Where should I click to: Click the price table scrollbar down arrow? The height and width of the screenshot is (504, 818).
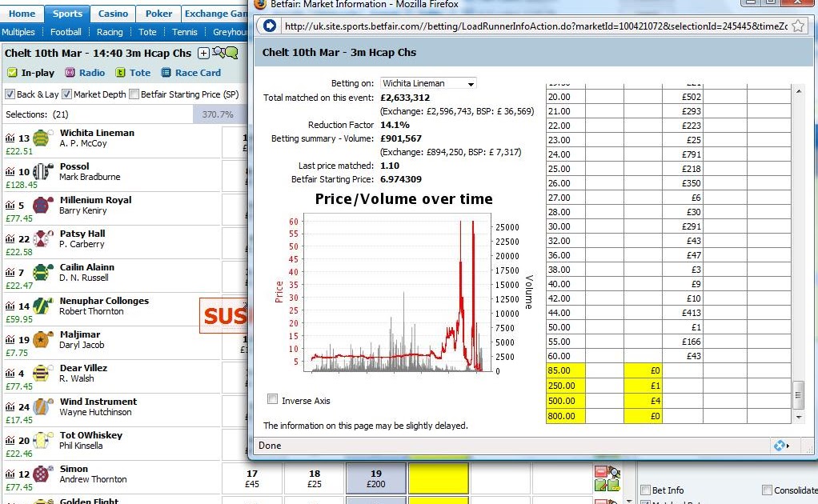798,417
